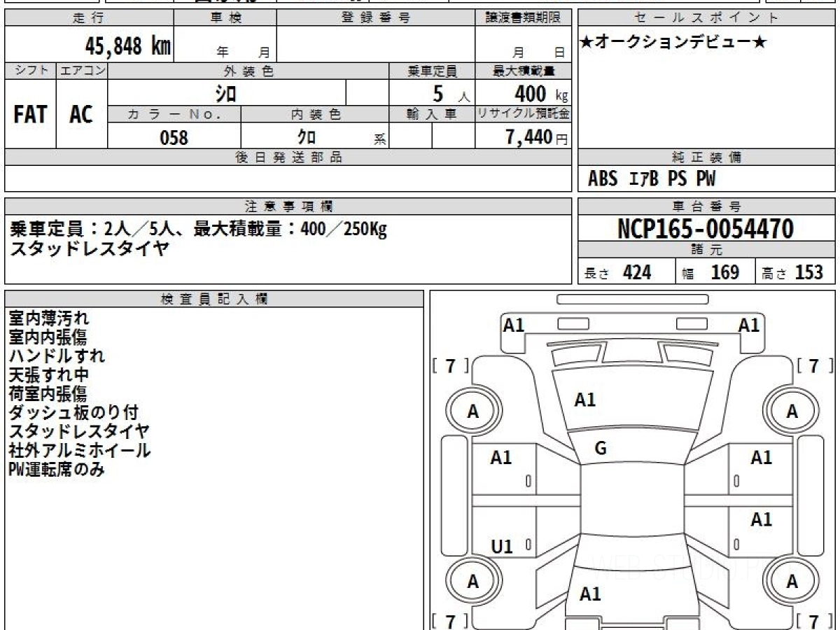Select the エアコン header cell
This screenshot has width=840, height=630.
tap(82, 71)
